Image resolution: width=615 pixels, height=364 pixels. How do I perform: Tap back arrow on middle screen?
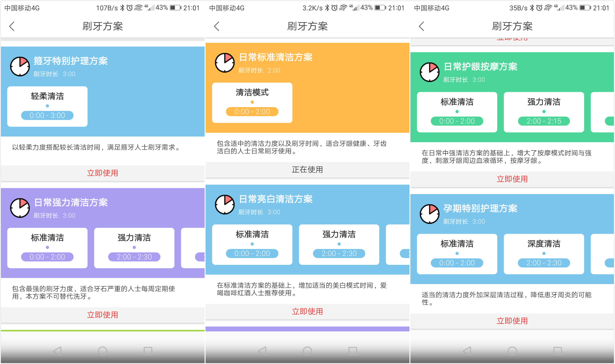point(217,26)
